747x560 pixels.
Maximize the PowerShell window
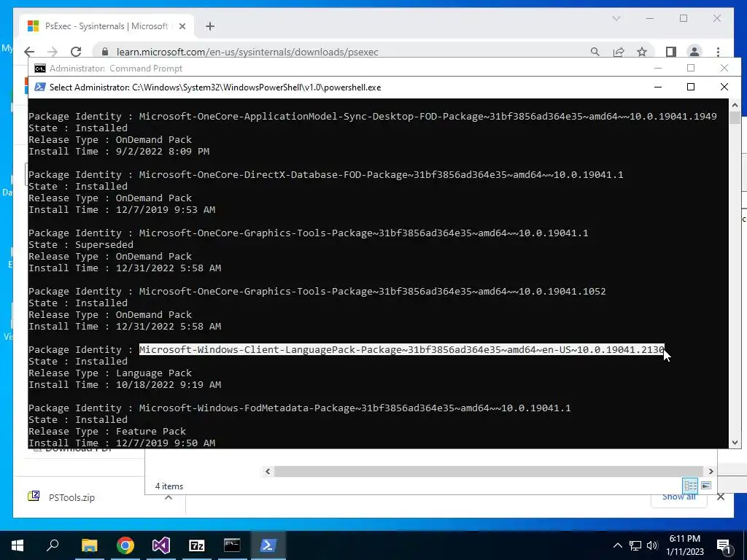pyautogui.click(x=691, y=87)
